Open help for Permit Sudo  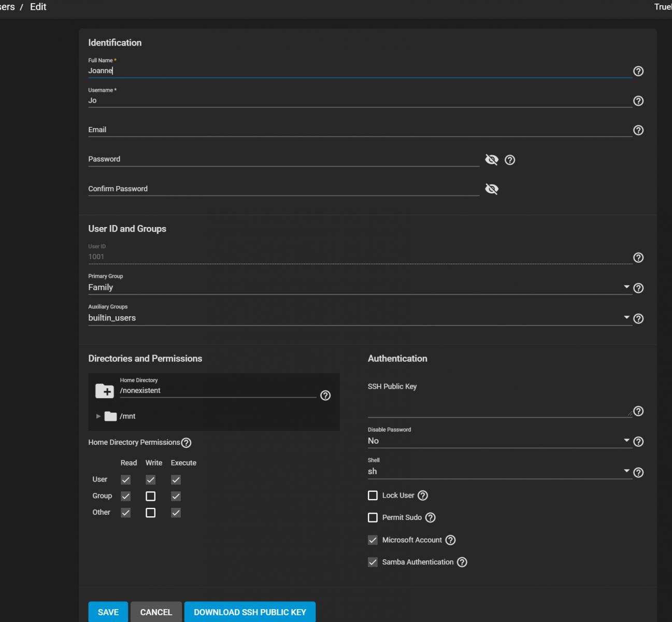coord(430,518)
